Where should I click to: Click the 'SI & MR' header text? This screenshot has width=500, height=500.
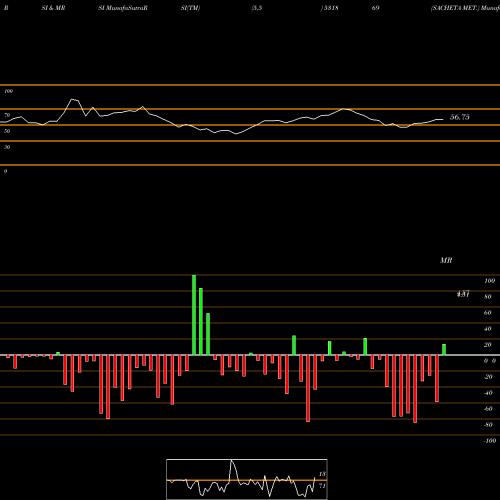point(53,8)
